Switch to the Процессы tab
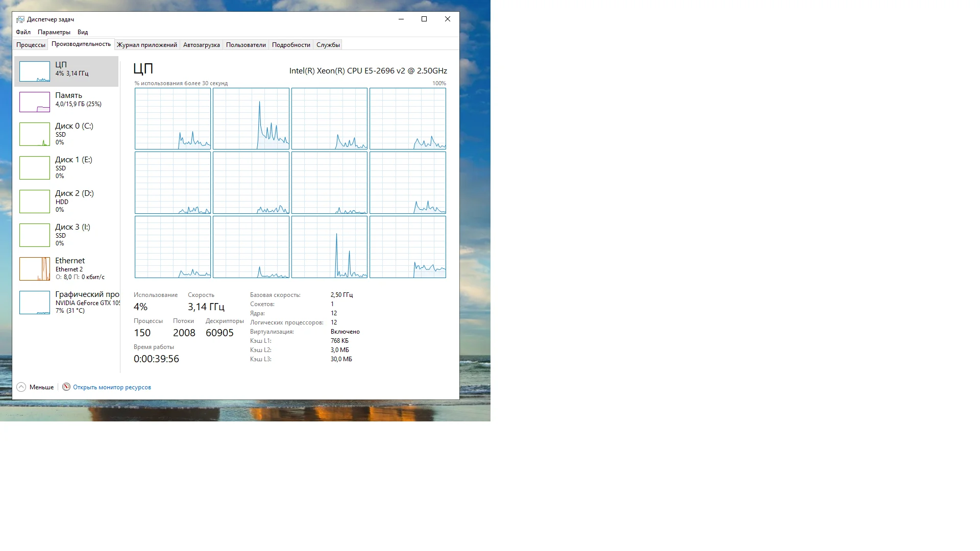 pyautogui.click(x=31, y=45)
